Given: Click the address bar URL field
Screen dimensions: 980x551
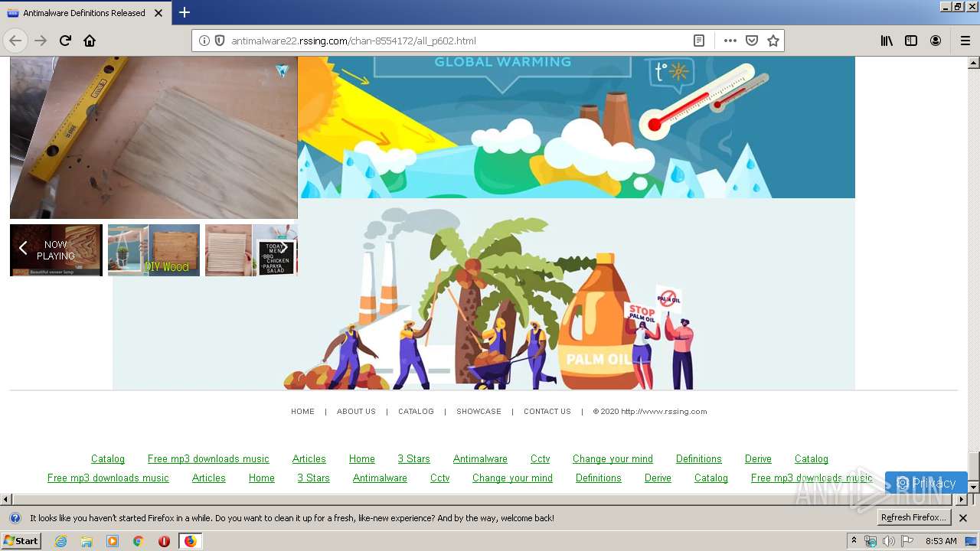Looking at the screenshot, I should pyautogui.click(x=459, y=41).
